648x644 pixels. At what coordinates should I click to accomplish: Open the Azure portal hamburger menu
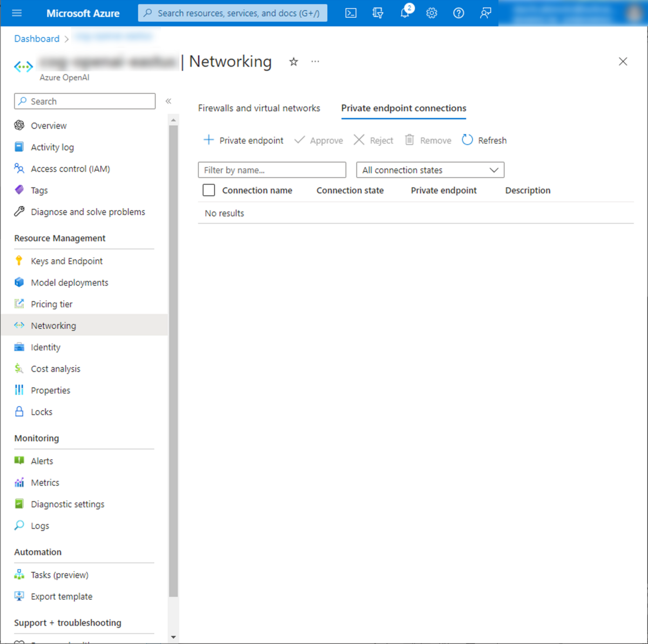click(17, 13)
